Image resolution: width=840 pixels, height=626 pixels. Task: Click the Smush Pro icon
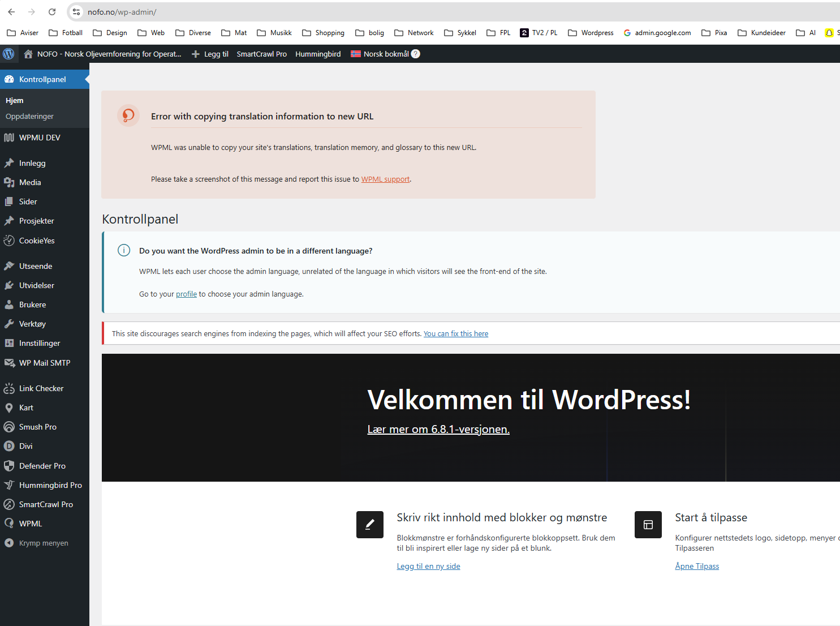tap(9, 427)
